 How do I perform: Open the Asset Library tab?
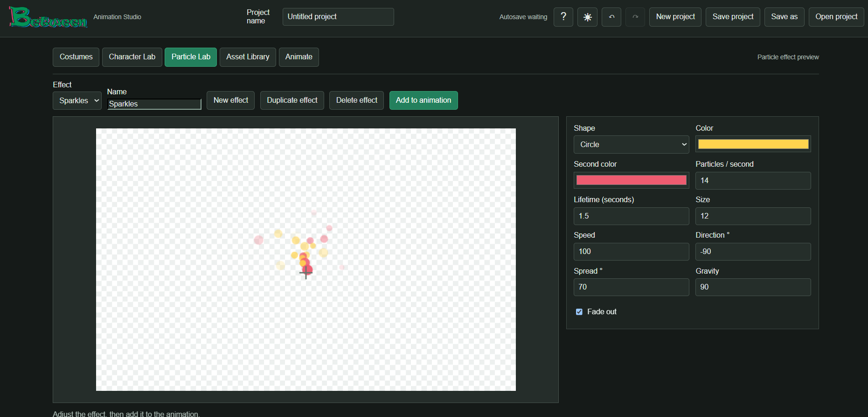click(x=248, y=57)
